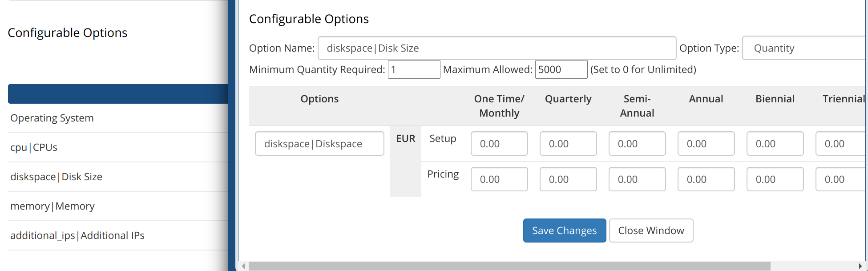Edit Pricing value for Semi-Annual
The image size is (868, 271).
[637, 179]
